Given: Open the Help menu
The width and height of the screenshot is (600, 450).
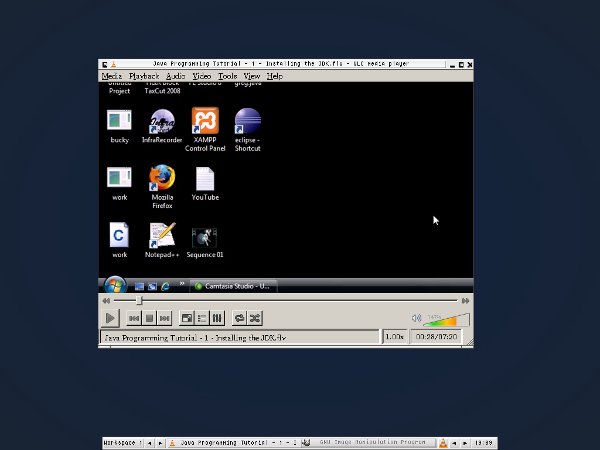Looking at the screenshot, I should [275, 76].
